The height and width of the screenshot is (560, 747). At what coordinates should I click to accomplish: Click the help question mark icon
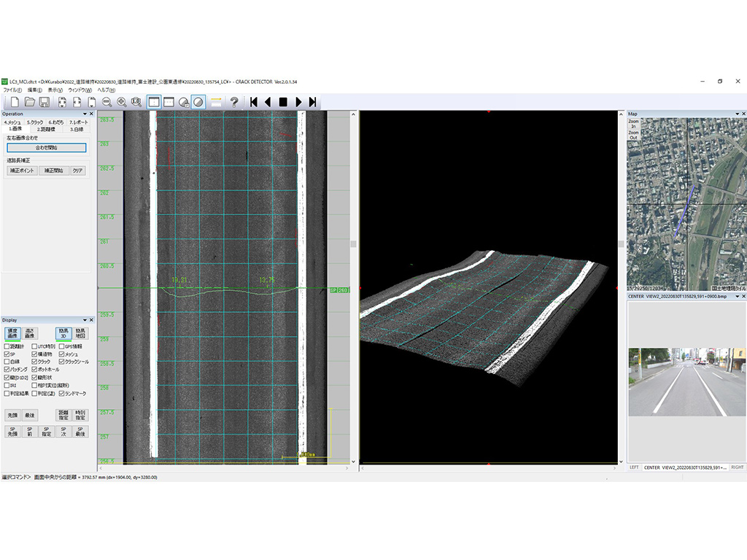(x=234, y=102)
